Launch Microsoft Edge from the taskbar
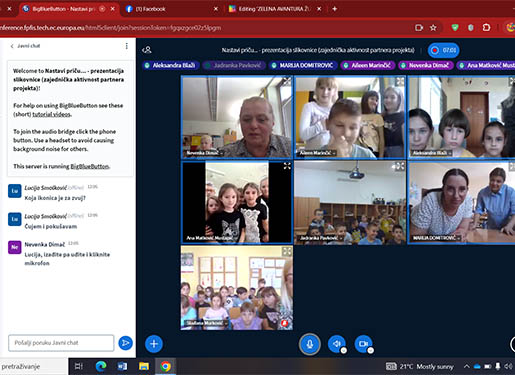This screenshot has width=515, height=375. click(101, 367)
